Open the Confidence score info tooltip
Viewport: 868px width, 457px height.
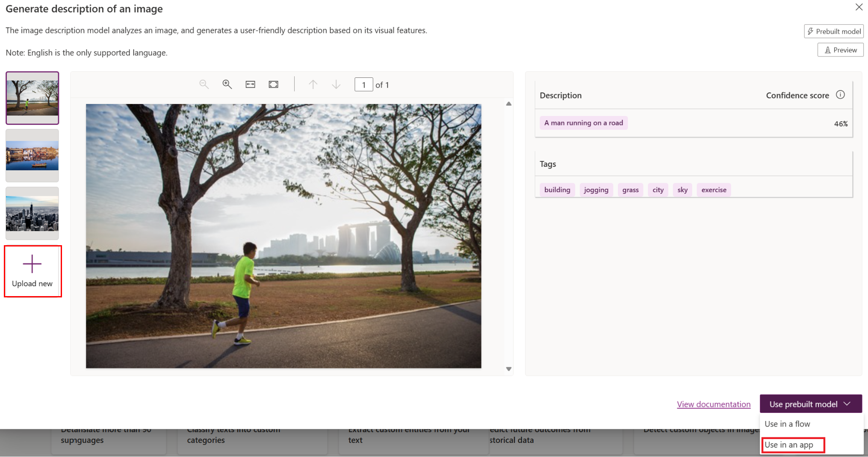pyautogui.click(x=840, y=95)
